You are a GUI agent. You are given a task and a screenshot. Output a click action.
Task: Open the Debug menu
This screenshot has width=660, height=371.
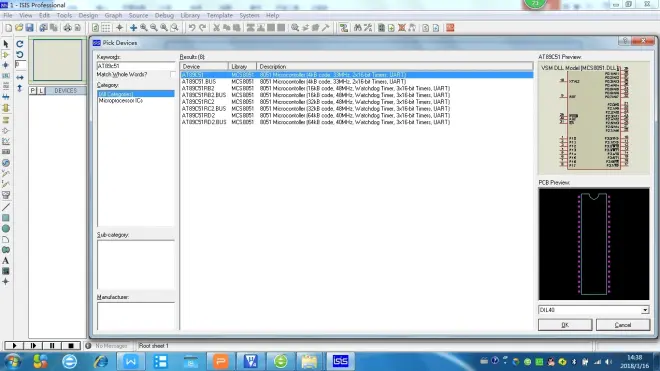coord(164,15)
